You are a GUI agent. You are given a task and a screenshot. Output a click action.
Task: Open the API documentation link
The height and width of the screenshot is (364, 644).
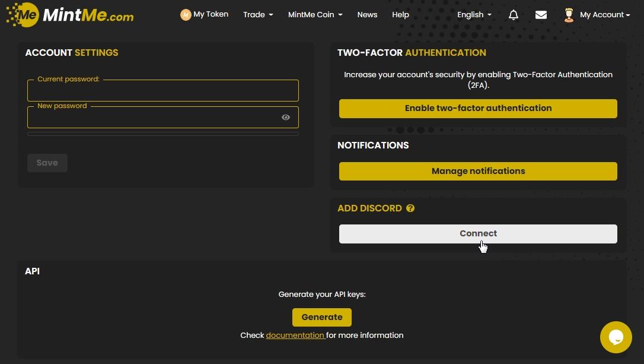tap(295, 335)
